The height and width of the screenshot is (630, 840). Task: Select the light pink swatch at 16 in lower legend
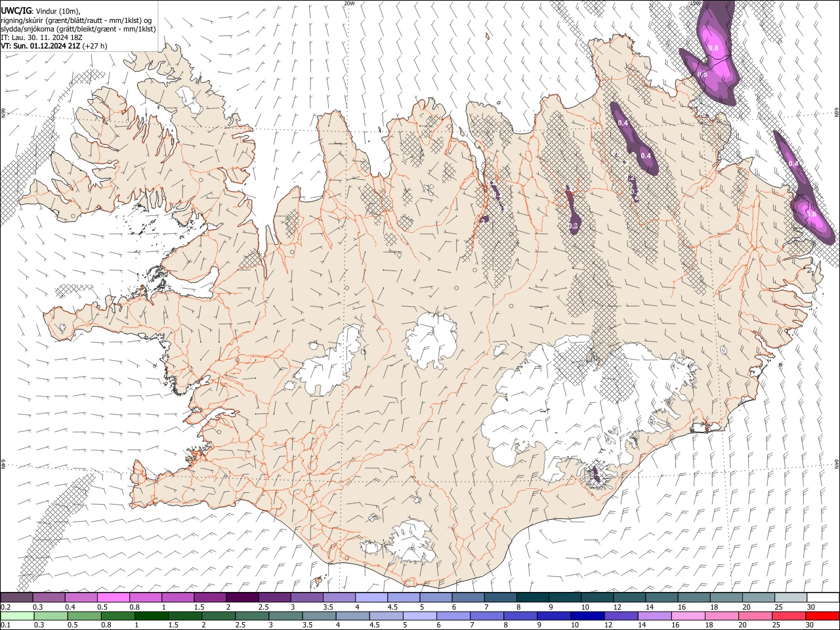point(687,616)
